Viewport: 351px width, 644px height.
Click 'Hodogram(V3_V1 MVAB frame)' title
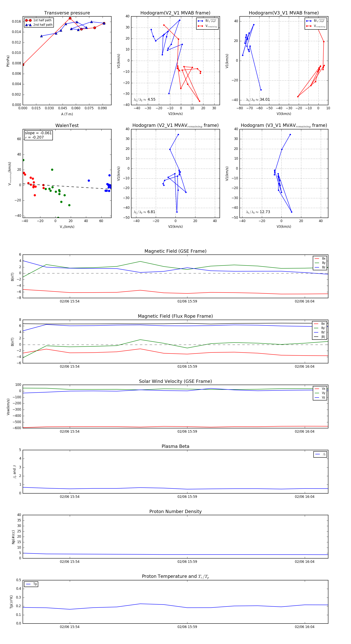(284, 13)
